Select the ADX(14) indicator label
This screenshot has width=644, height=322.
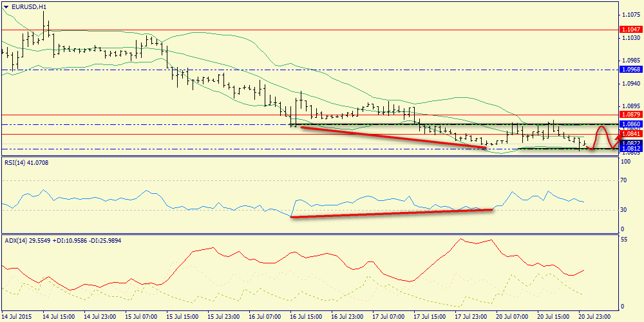coord(63,240)
